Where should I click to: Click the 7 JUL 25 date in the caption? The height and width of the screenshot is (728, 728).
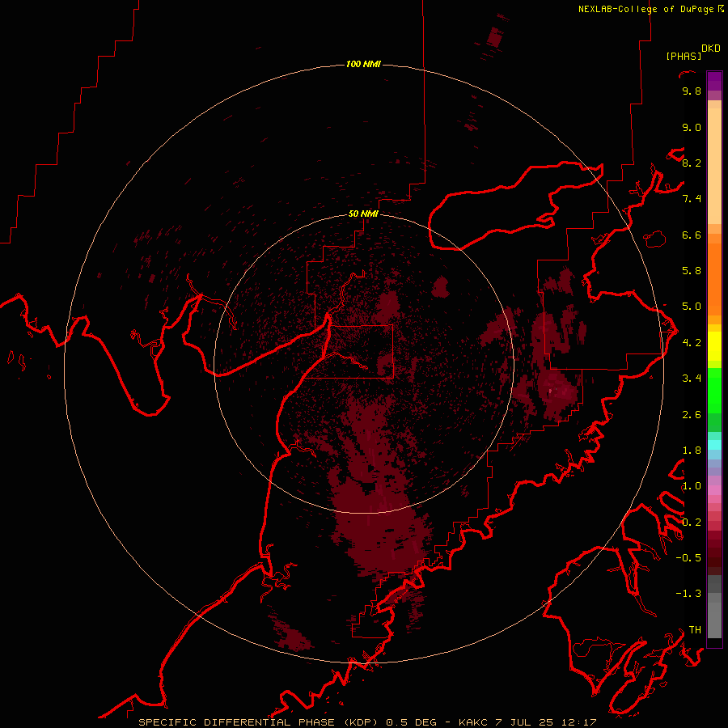click(x=526, y=722)
